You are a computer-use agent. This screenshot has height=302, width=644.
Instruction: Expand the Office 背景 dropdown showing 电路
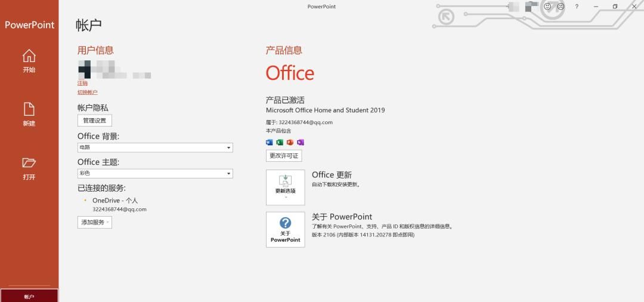155,147
